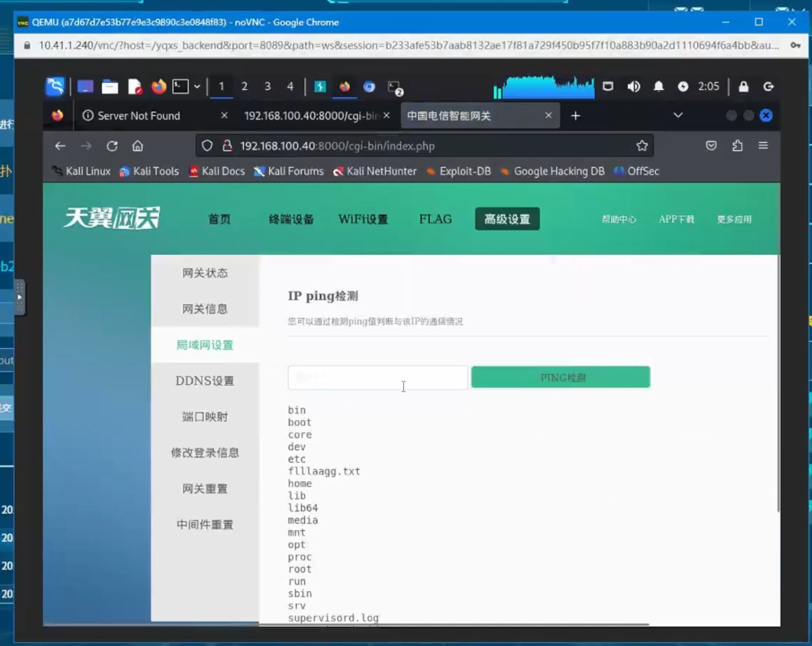Open the volume speaker tray icon
This screenshot has width=812, height=646.
634,86
